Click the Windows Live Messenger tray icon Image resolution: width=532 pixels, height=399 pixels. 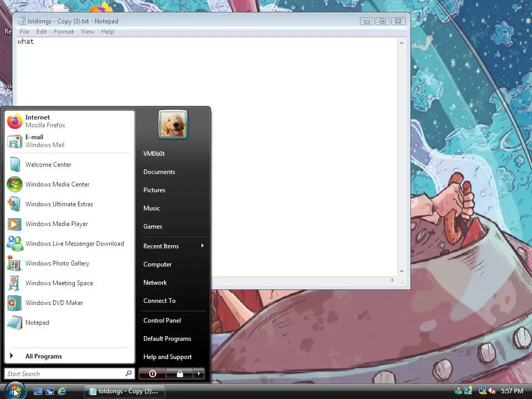(x=458, y=391)
